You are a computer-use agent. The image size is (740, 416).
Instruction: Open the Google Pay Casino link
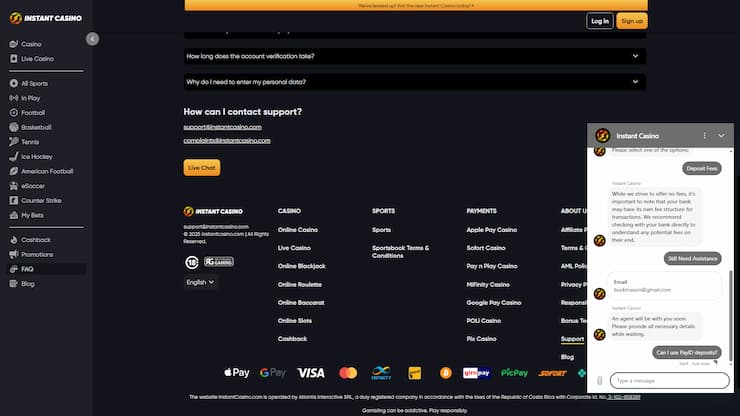tap(494, 303)
